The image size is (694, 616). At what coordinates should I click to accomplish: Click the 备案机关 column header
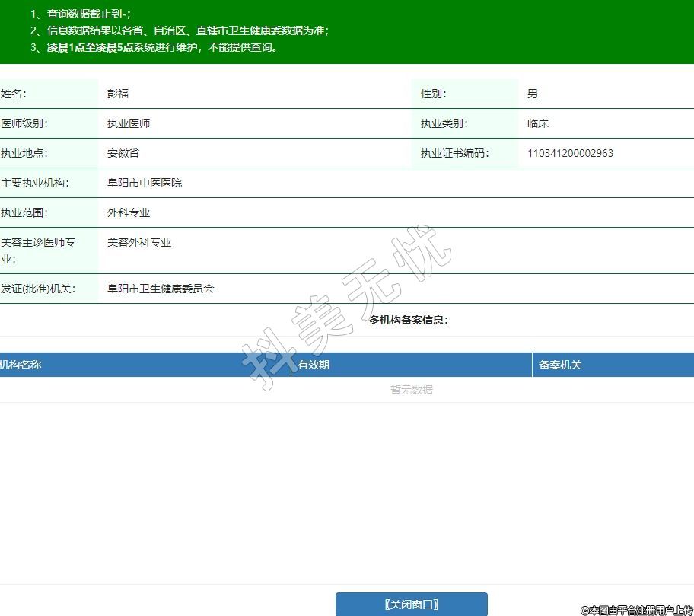(560, 365)
